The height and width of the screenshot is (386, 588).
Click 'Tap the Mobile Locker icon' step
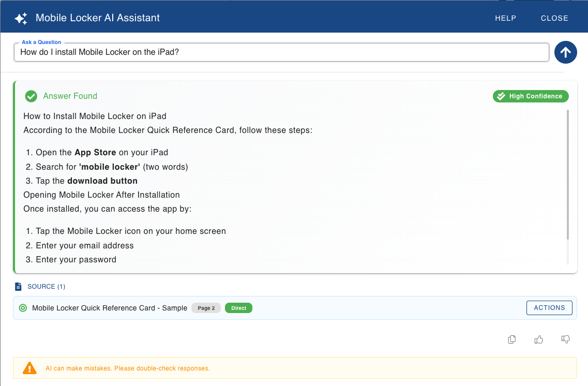tap(131, 231)
